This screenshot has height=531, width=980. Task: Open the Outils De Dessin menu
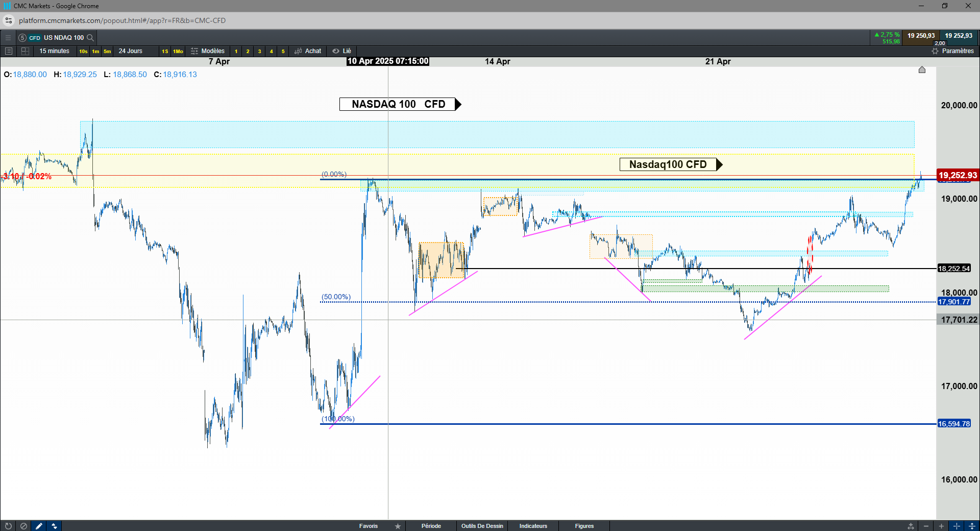[482, 526]
